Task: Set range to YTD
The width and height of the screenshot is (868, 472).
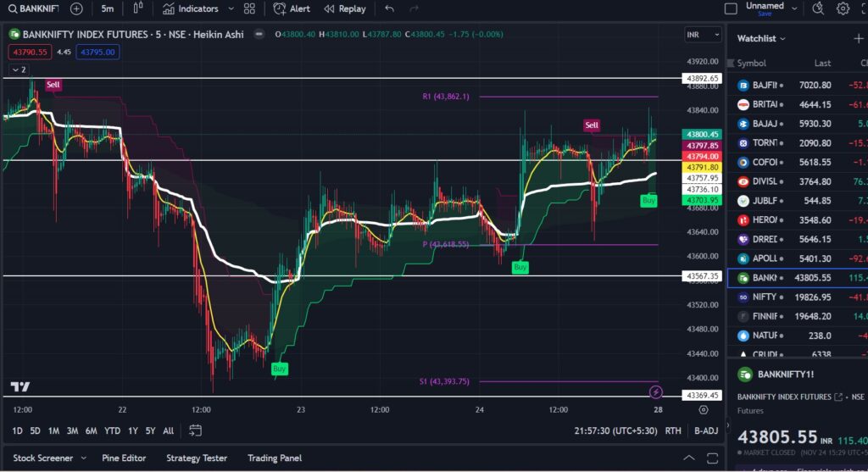Action: (x=112, y=431)
